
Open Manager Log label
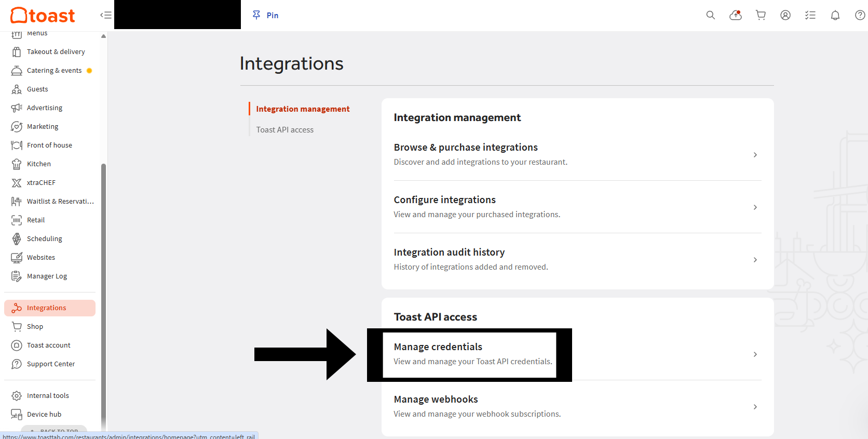[47, 276]
